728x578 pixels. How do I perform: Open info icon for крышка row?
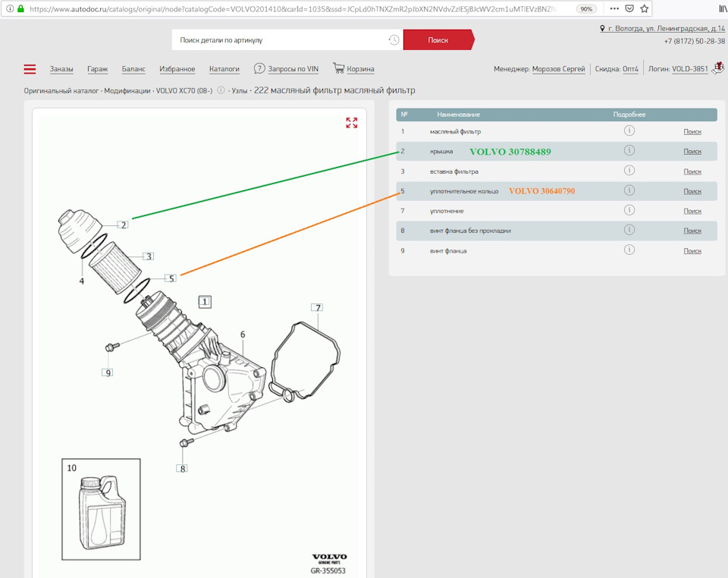[629, 150]
